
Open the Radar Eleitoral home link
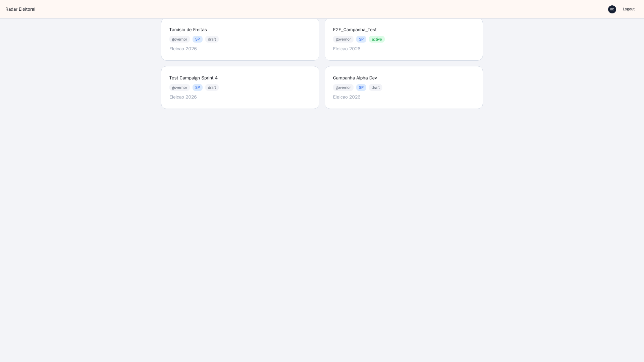[20, 9]
